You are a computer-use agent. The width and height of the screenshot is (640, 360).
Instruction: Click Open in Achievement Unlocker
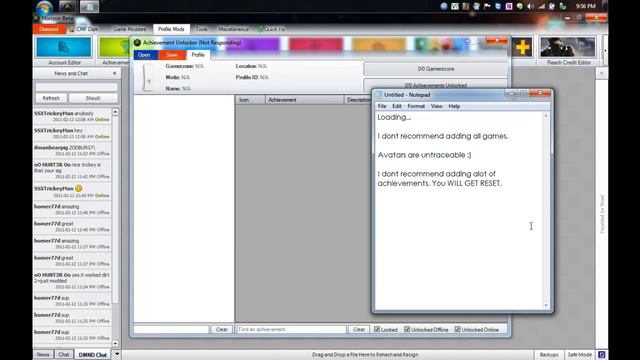point(144,55)
